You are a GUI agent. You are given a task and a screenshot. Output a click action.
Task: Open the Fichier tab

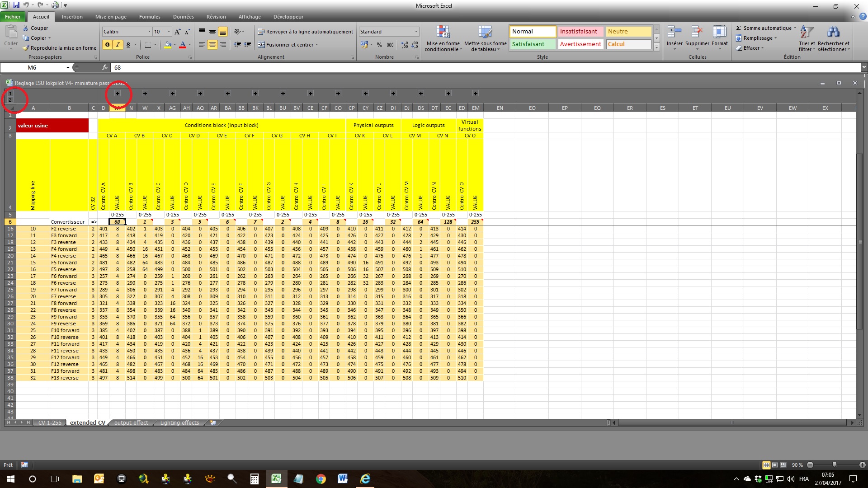[x=13, y=17]
